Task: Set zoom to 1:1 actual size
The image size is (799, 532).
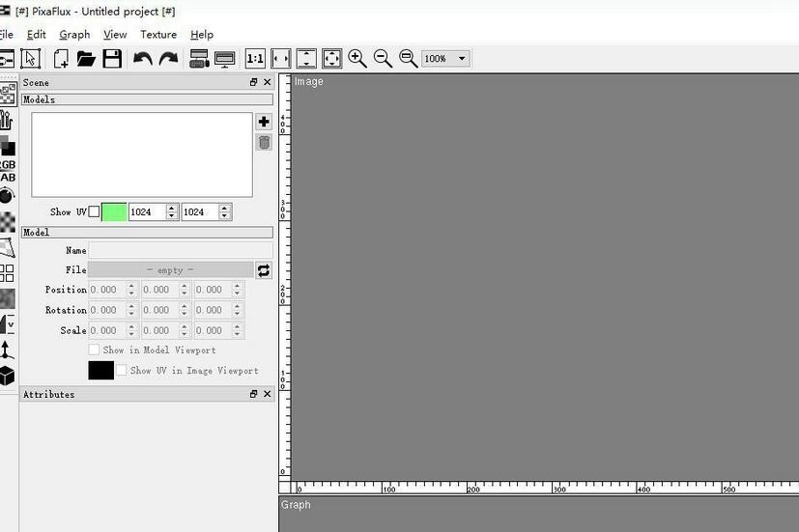Action: click(255, 59)
